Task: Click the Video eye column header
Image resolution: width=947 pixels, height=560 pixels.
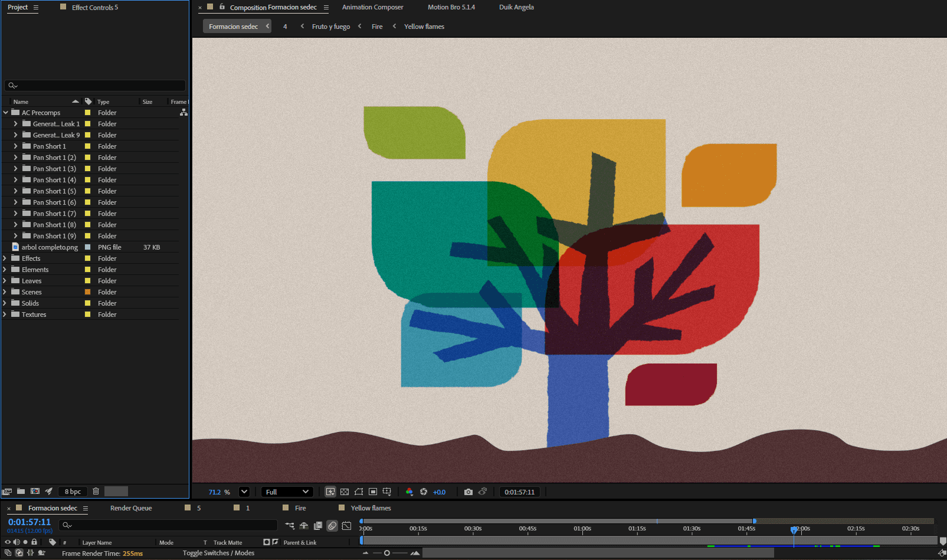Action: pyautogui.click(x=8, y=542)
